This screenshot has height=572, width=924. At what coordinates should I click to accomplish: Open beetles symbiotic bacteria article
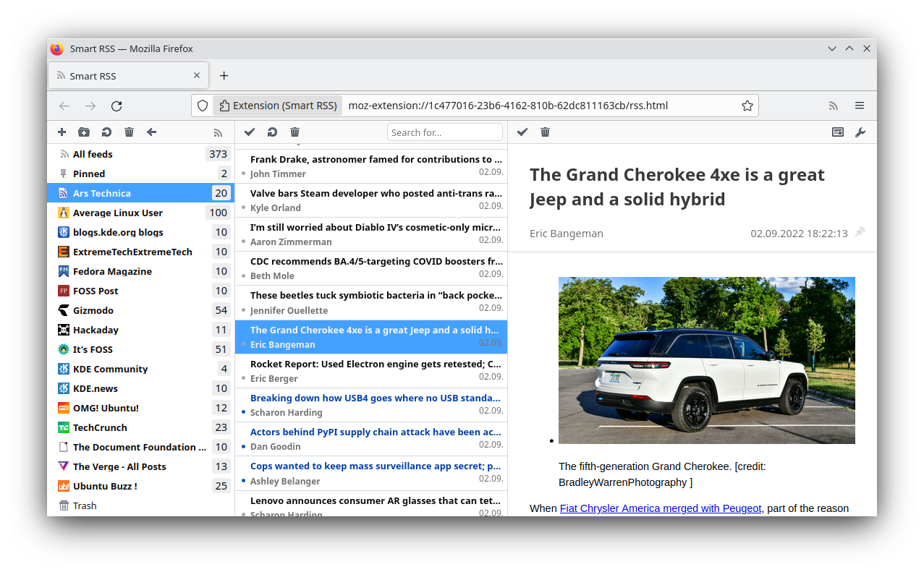click(x=371, y=302)
